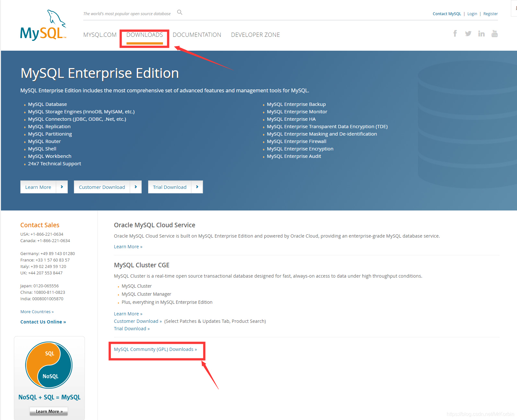Open the Register link

tap(491, 14)
